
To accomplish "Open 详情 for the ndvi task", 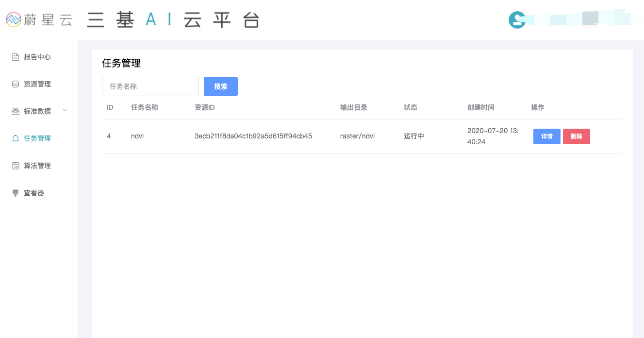I will pos(546,136).
